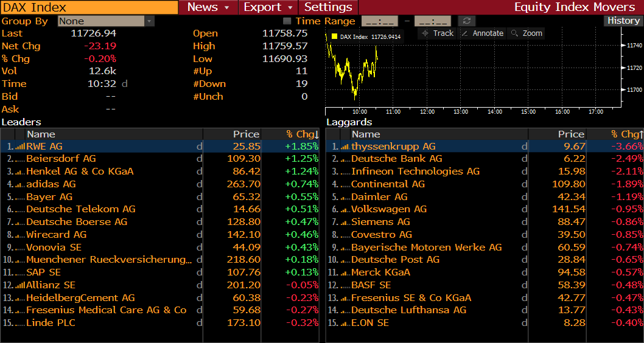Click the Zoom magnifier icon on the chart
The width and height of the screenshot is (644, 343).
click(x=514, y=33)
